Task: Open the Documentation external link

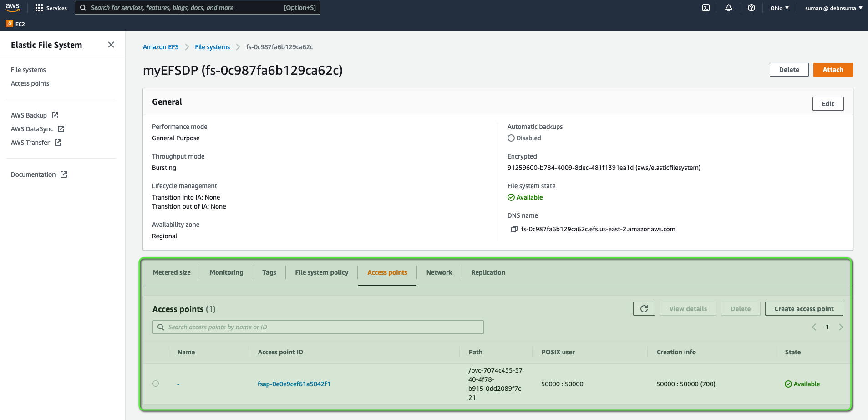Action: (39, 174)
